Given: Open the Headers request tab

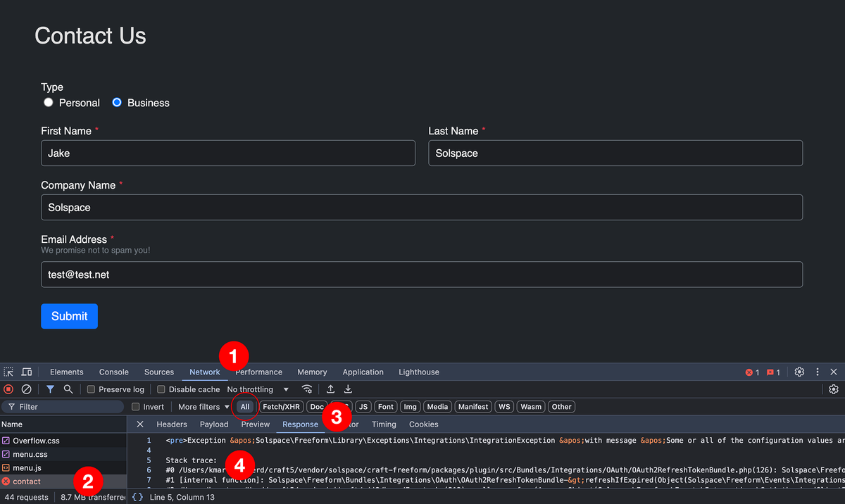Looking at the screenshot, I should point(172,424).
